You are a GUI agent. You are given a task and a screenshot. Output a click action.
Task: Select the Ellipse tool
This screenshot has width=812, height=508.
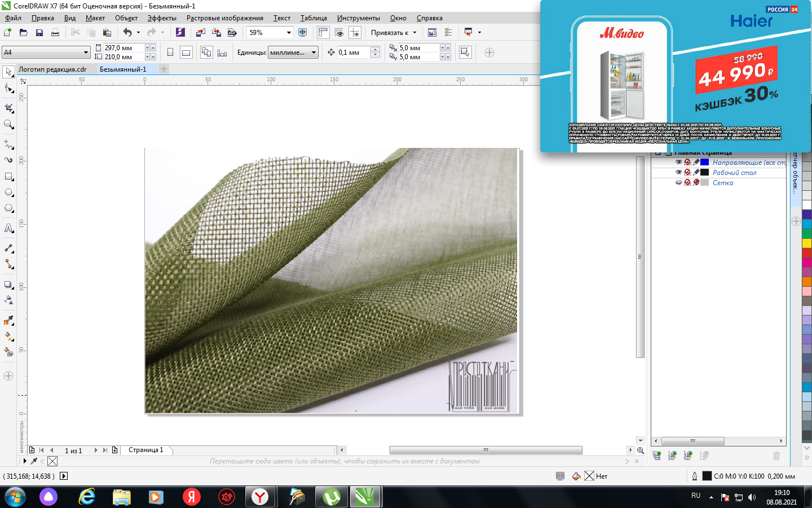(8, 192)
